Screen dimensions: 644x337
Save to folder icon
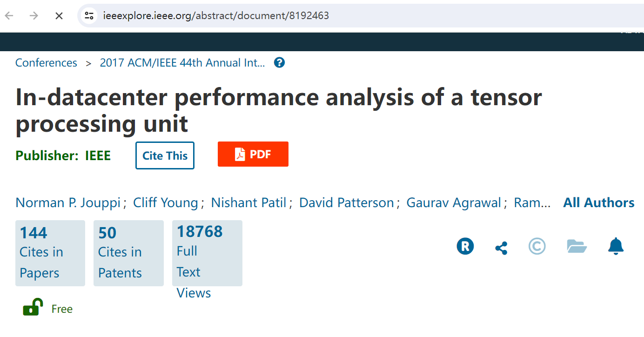click(x=577, y=246)
